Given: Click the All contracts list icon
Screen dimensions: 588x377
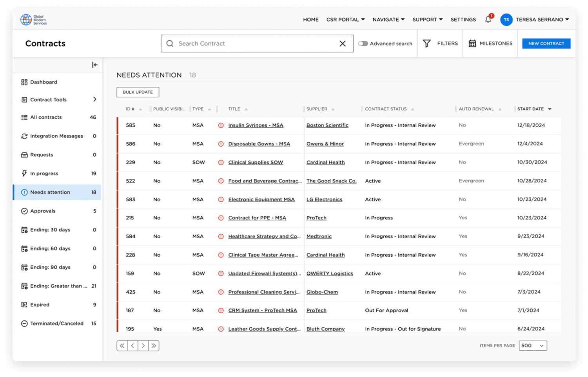Looking at the screenshot, I should [x=24, y=117].
